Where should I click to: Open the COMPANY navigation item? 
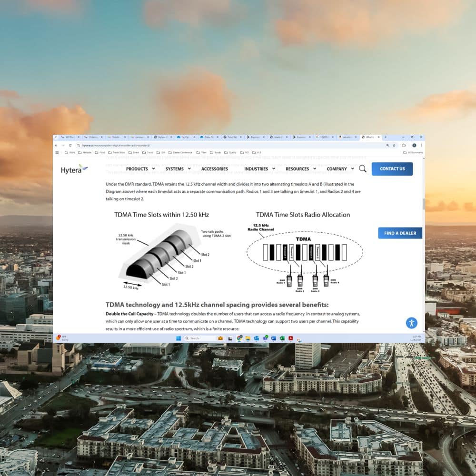pyautogui.click(x=337, y=169)
